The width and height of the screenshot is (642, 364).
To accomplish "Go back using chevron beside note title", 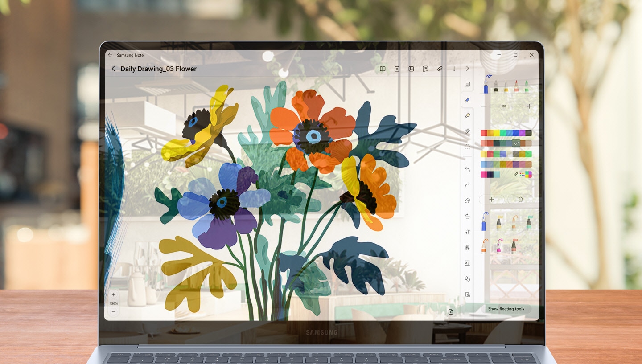I will coord(113,69).
